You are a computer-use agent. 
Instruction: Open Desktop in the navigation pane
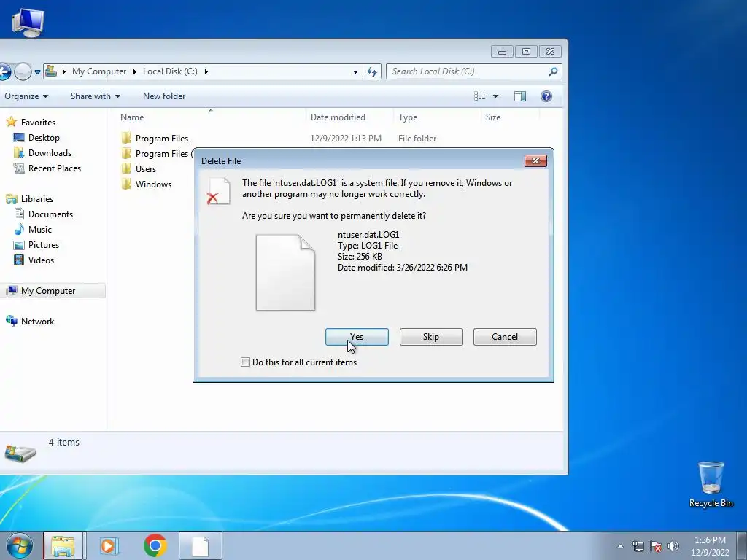44,138
